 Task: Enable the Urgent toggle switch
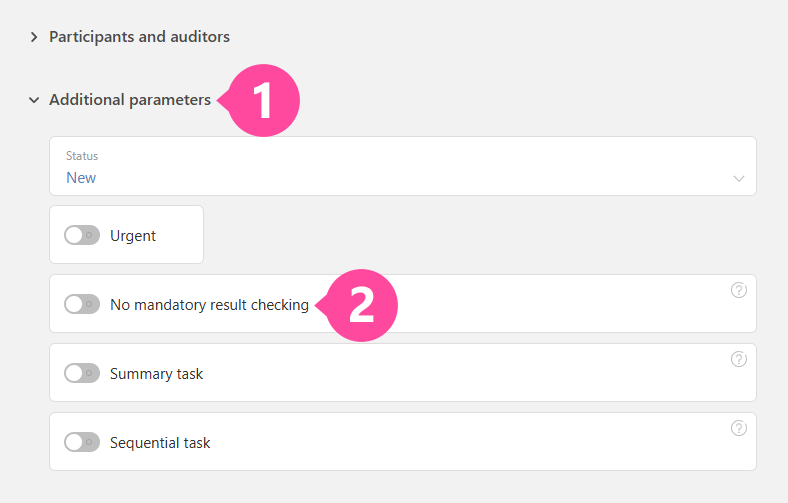[82, 236]
